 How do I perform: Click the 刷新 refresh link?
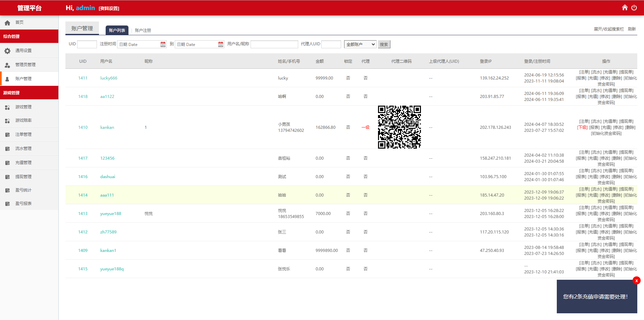[x=632, y=29]
